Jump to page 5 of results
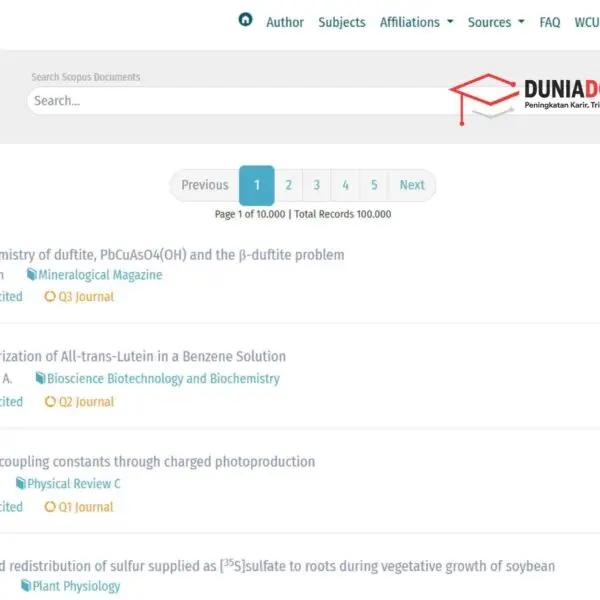 (x=374, y=185)
